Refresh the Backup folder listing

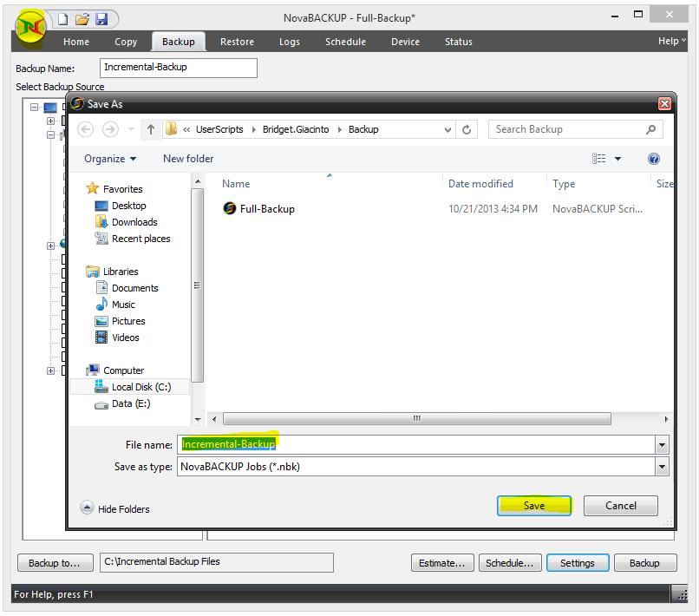[467, 130]
